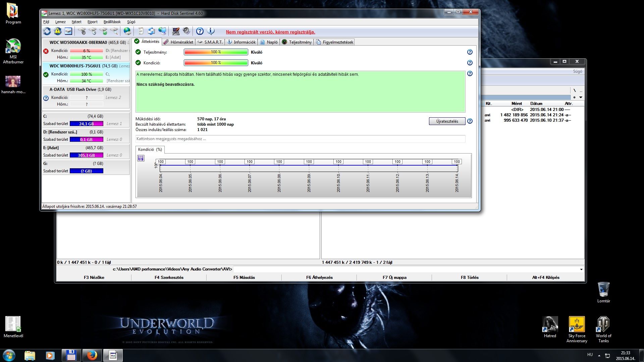This screenshot has height=362, width=644.
Task: Click the info bubble toolbar icon
Action: tap(211, 31)
